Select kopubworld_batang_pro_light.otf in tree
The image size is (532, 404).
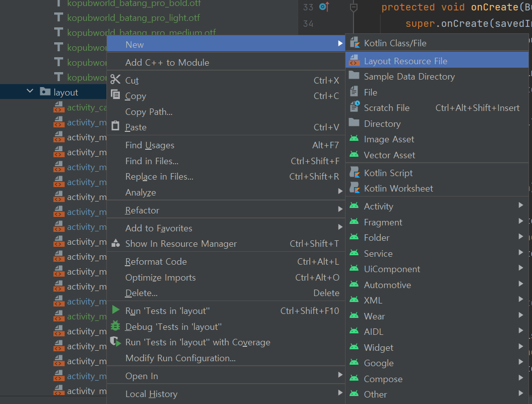133,17
